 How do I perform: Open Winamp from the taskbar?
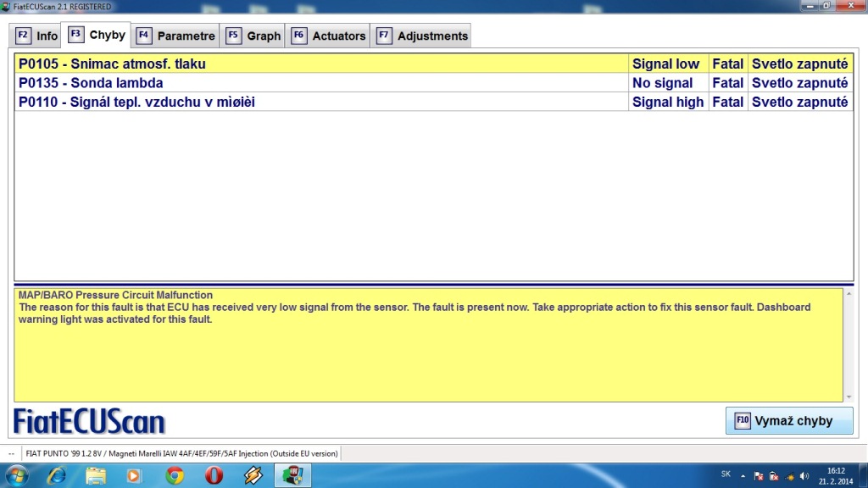pos(253,475)
